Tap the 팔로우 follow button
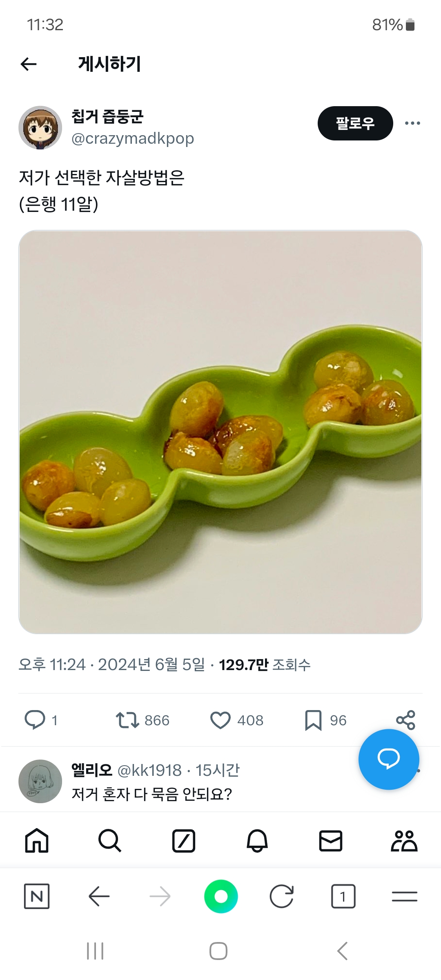The width and height of the screenshot is (441, 980). tap(355, 123)
